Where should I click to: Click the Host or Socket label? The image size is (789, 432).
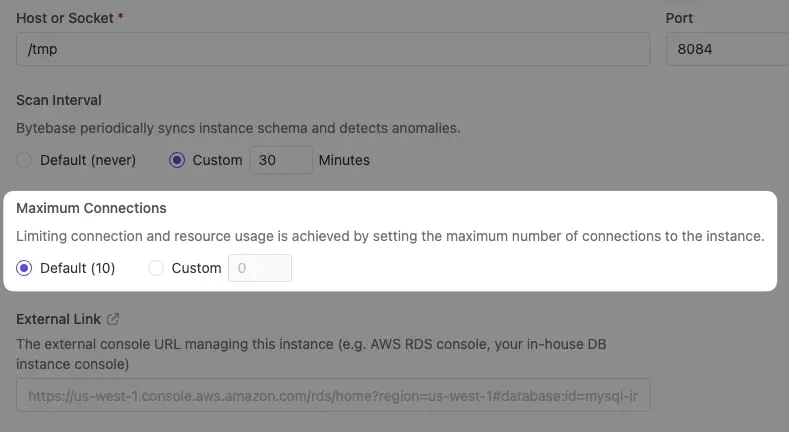tap(65, 18)
